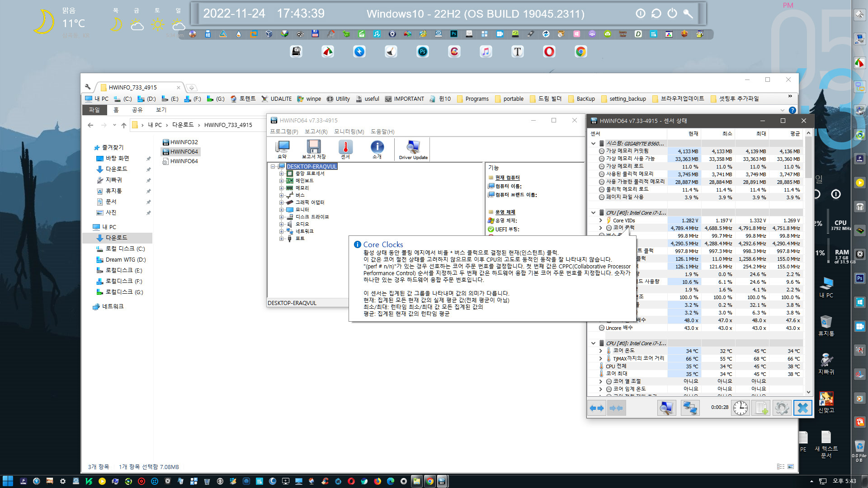Select Dream WTG (D:) in navigation pane
The width and height of the screenshot is (868, 488).
click(121, 259)
